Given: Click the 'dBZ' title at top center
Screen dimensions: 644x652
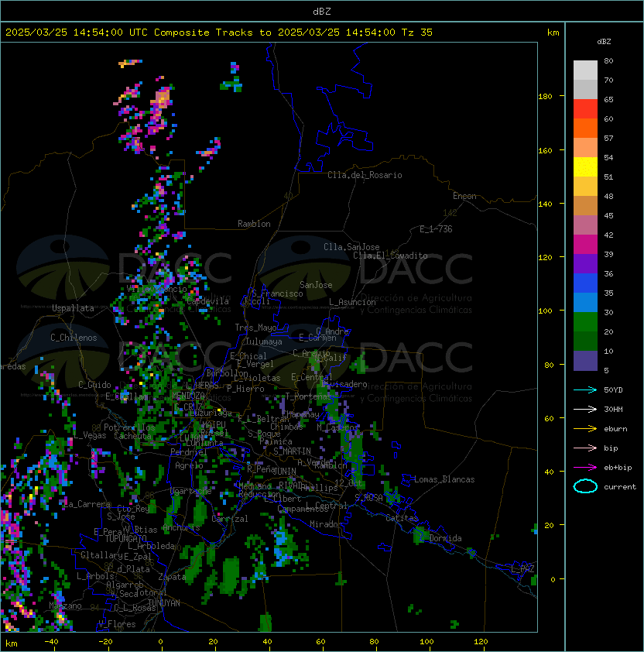Looking at the screenshot, I should (x=322, y=12).
